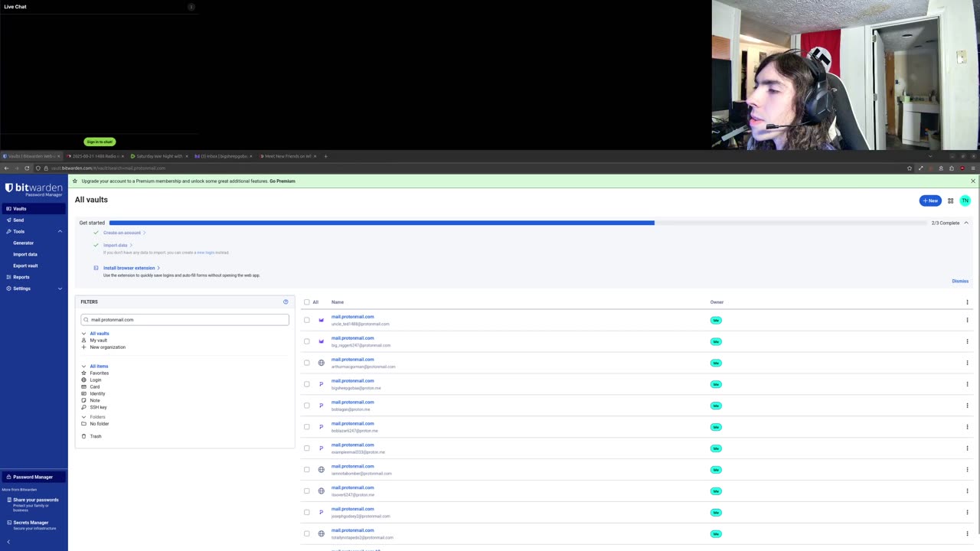Check the box for boblazar6247@proton.me
The height and width of the screenshot is (551, 980).
point(307,427)
